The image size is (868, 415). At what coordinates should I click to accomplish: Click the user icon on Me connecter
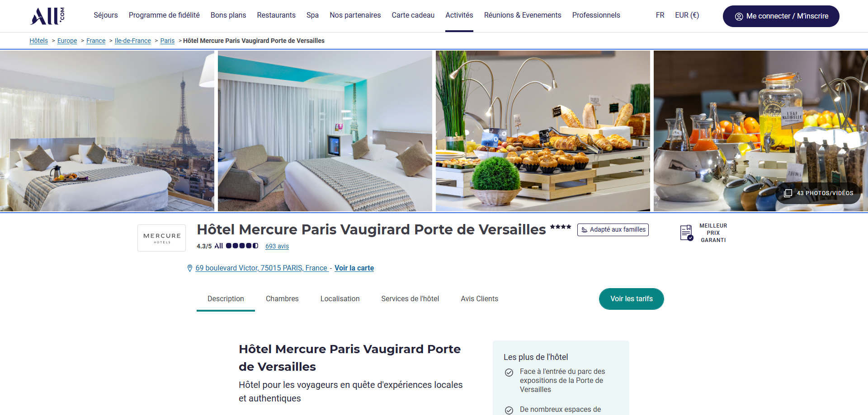[x=739, y=16]
